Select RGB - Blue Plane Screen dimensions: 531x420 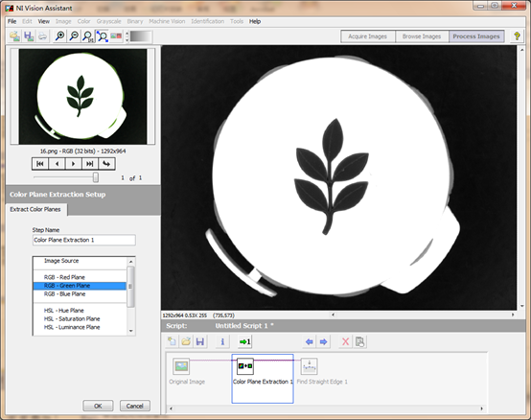coord(80,294)
